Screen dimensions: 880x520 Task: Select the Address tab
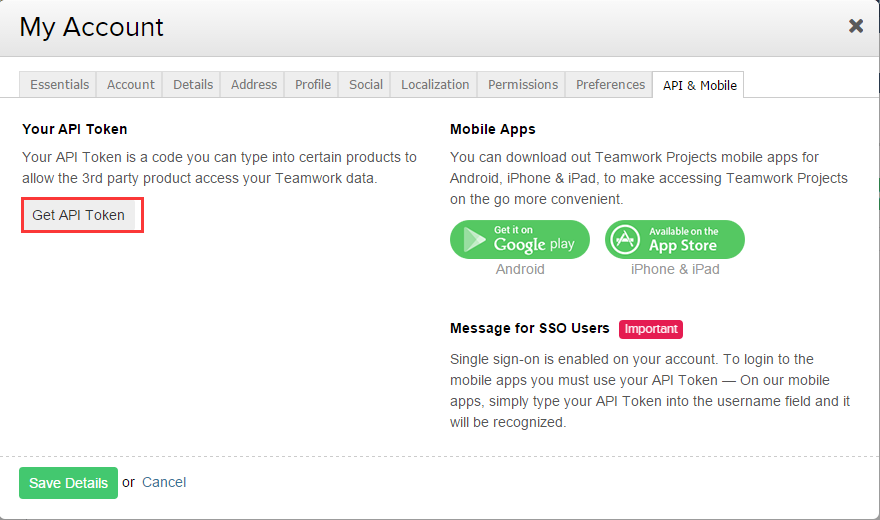(x=253, y=85)
